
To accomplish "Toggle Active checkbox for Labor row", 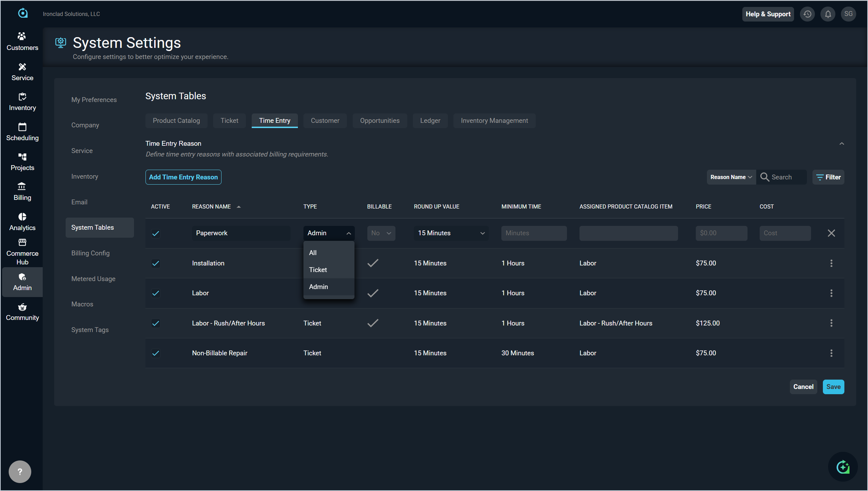I will click(156, 293).
